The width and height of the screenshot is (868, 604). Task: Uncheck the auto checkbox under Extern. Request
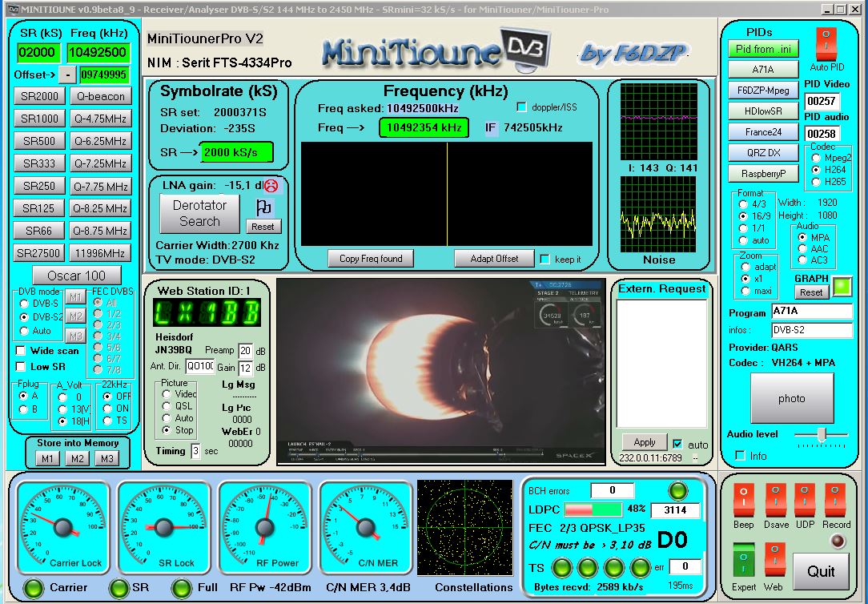coord(677,444)
